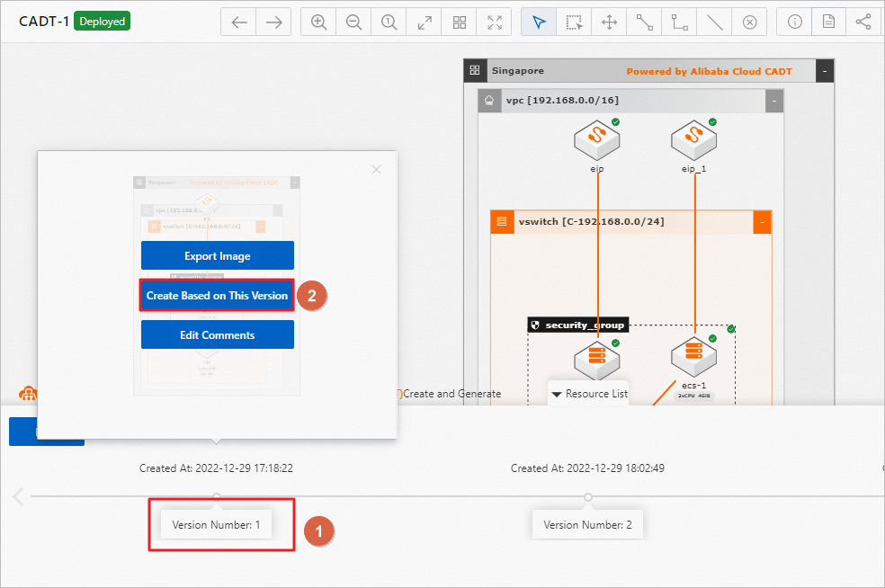Click 'Created At: 2022-12-29 18:02:49' text
Image resolution: width=885 pixels, height=588 pixels.
click(x=587, y=468)
